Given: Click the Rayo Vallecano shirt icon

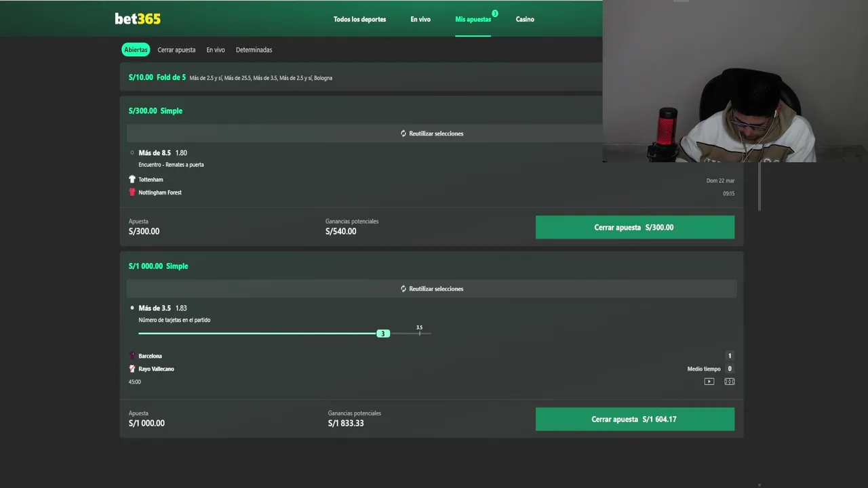Looking at the screenshot, I should (x=132, y=369).
